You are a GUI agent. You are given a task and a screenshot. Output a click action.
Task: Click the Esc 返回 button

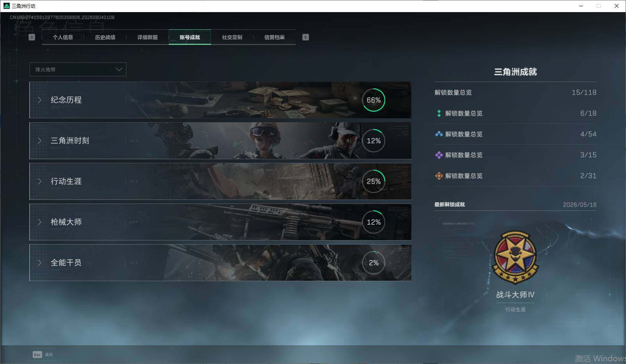pos(43,354)
